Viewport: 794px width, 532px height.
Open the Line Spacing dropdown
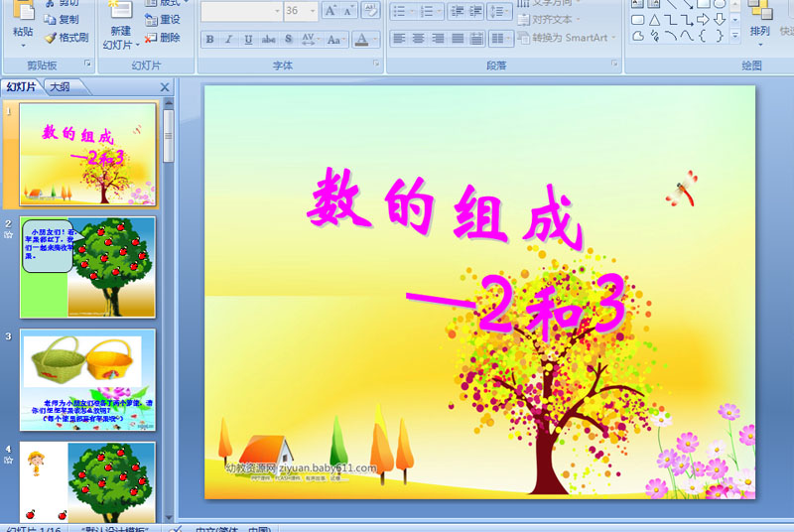tap(499, 11)
